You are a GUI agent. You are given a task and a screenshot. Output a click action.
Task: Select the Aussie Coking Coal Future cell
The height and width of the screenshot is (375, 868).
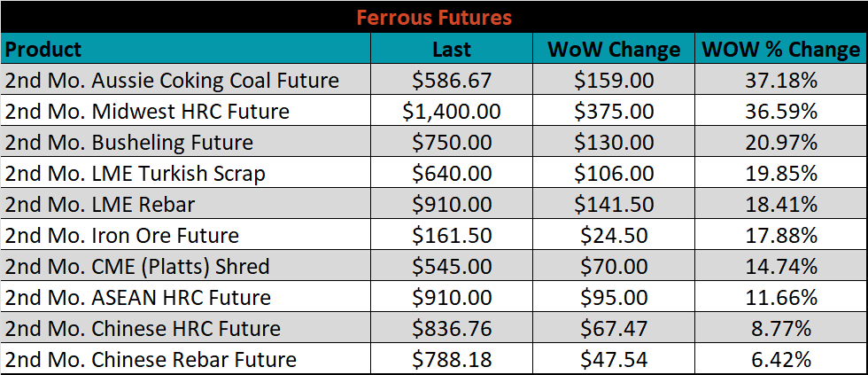pos(186,80)
